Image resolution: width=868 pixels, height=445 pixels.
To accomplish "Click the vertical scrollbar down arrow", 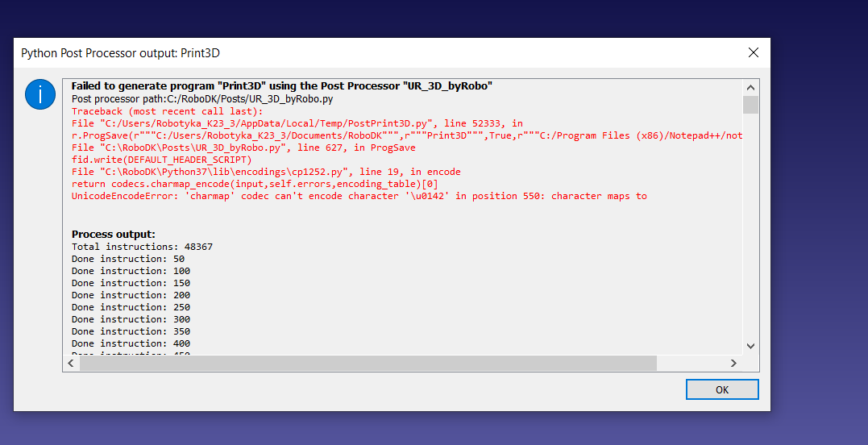I will click(x=750, y=346).
